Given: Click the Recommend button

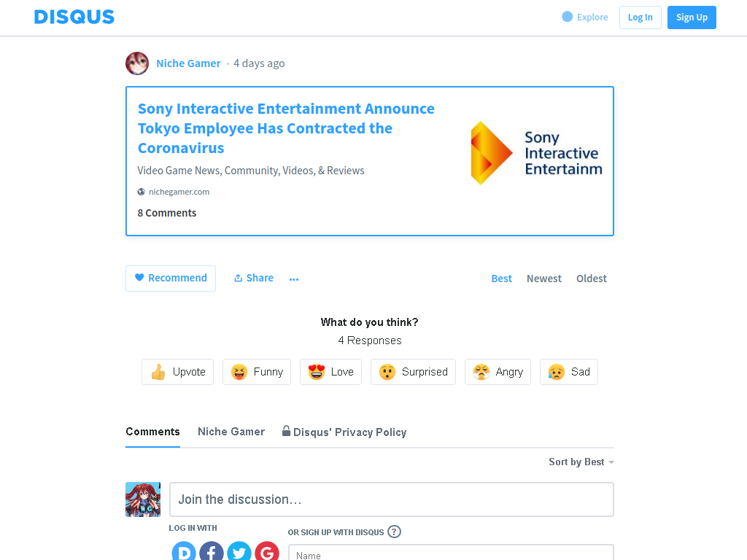Looking at the screenshot, I should coord(171,279).
